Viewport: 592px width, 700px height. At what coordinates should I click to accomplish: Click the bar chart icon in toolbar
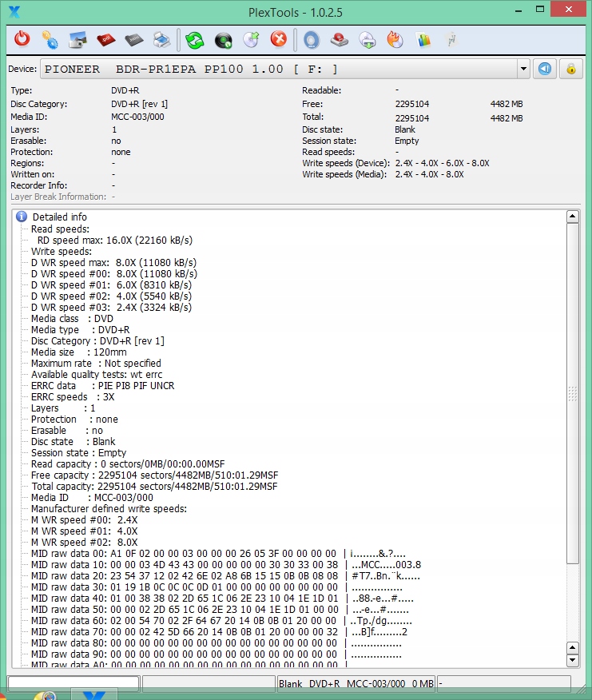click(x=423, y=38)
